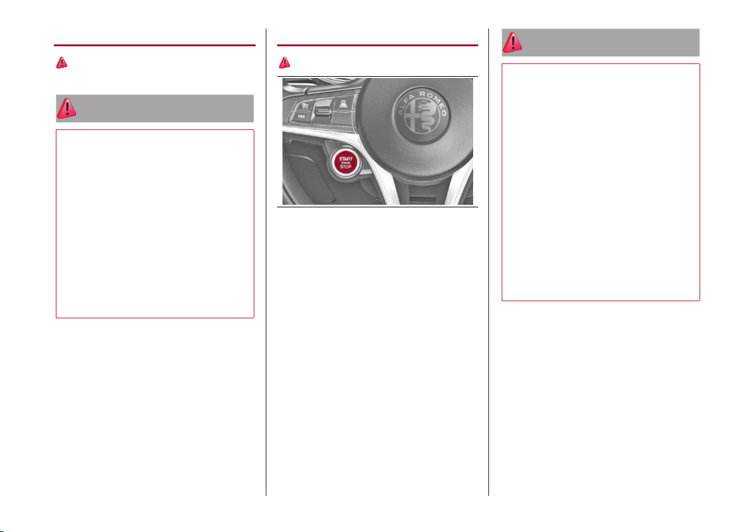Click the red START ENGINE STOP button
Viewport: 756px width, 532px height.
point(346,163)
